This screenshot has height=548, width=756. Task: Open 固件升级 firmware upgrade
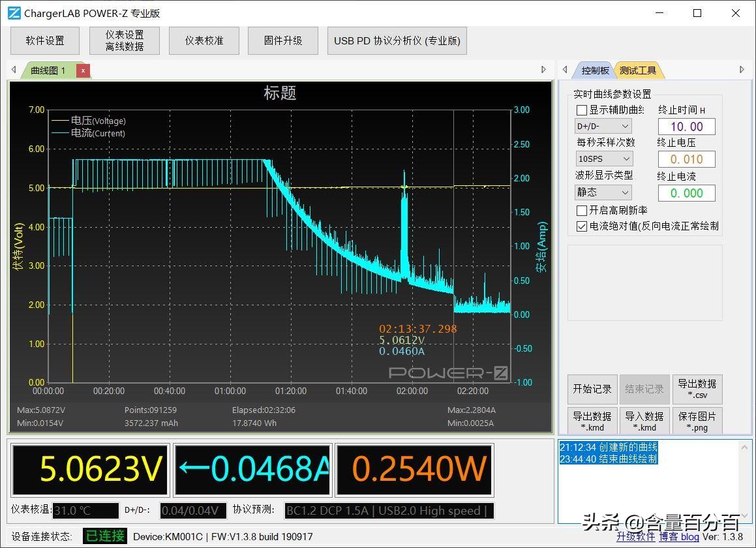pyautogui.click(x=282, y=40)
